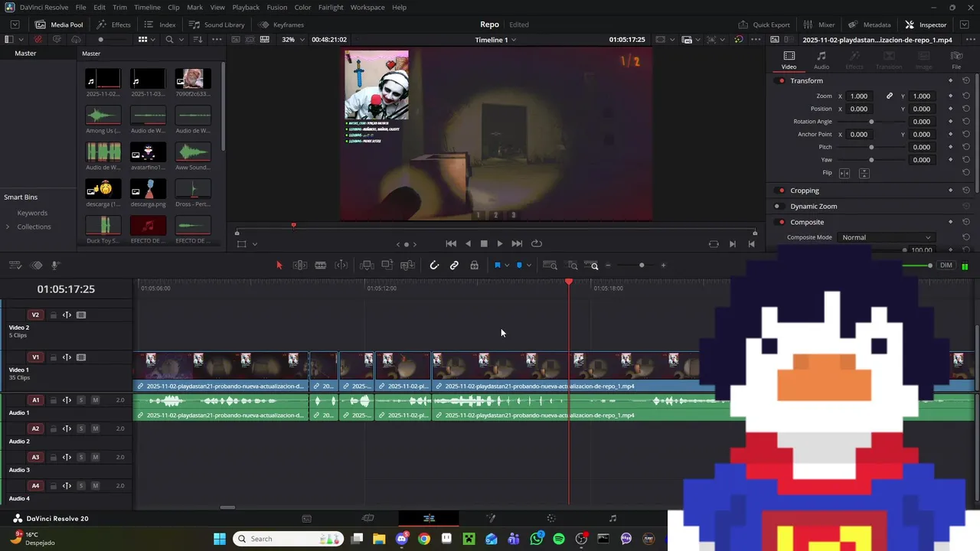Click the voiceover microphone icon

point(56,266)
